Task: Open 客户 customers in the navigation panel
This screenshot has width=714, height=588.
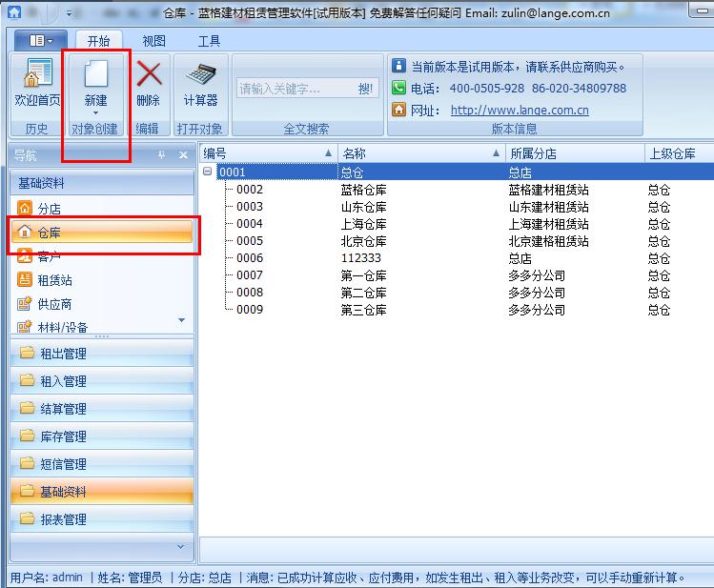Action: point(49,256)
